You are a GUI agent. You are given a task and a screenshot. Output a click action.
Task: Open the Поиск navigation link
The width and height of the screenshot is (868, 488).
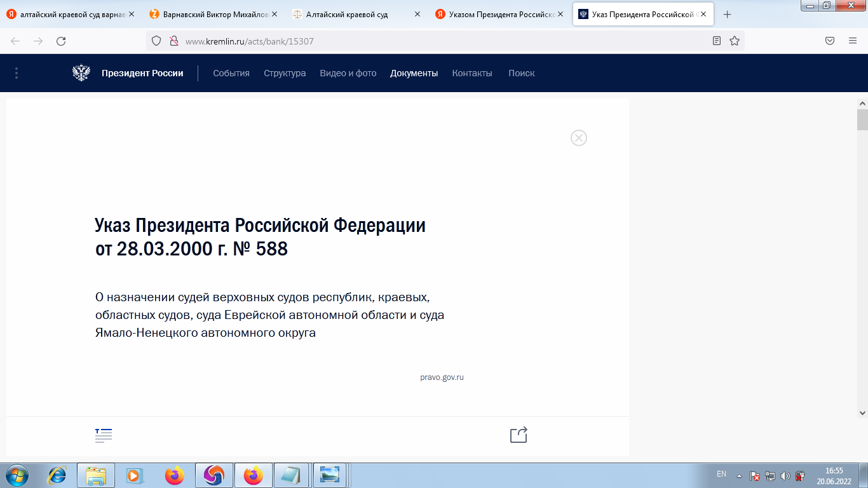(521, 73)
